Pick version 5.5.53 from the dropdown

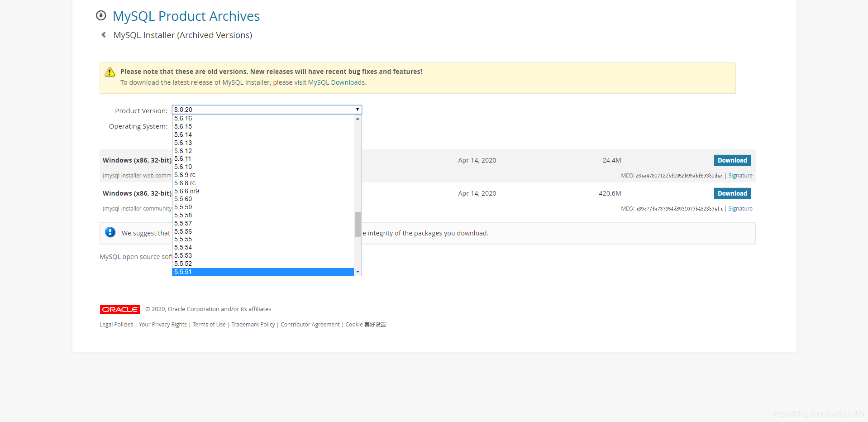tap(263, 256)
